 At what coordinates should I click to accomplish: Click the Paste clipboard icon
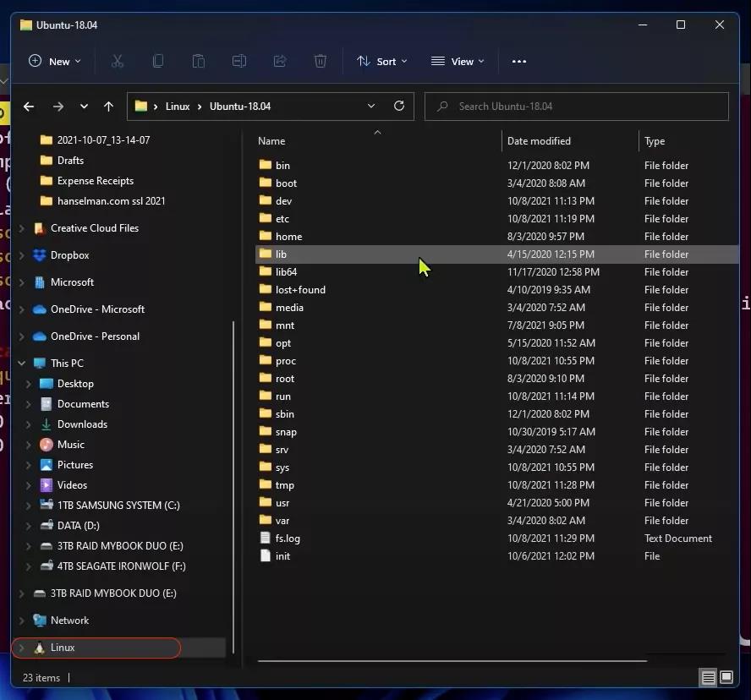[198, 61]
